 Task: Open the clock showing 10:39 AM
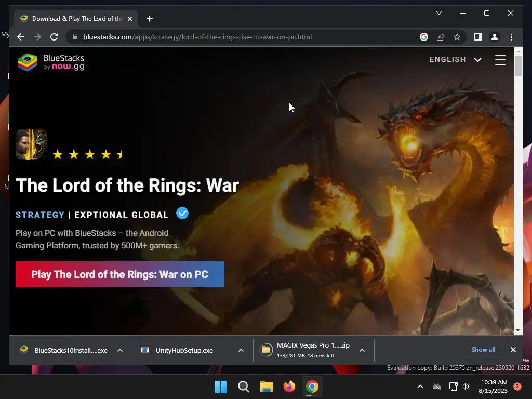pos(494,387)
